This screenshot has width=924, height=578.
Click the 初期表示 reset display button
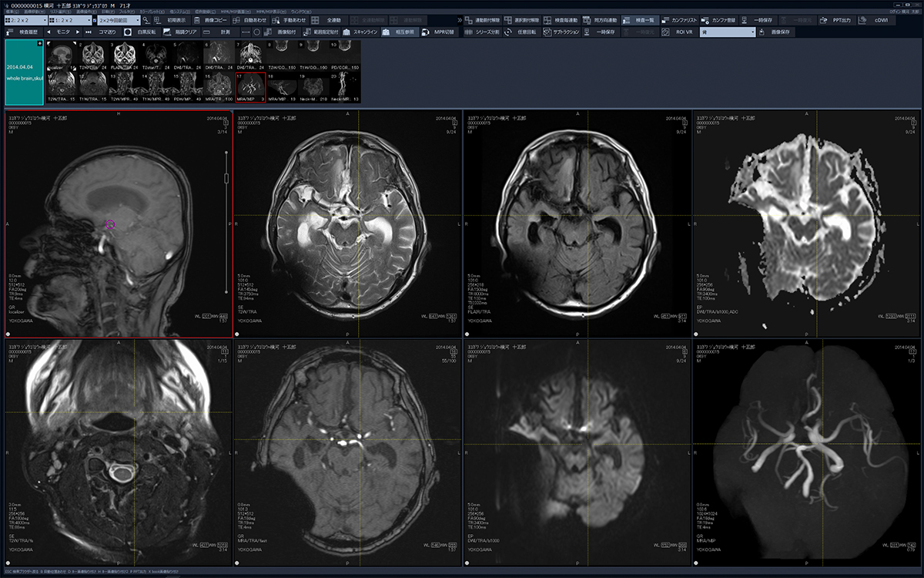pyautogui.click(x=172, y=19)
